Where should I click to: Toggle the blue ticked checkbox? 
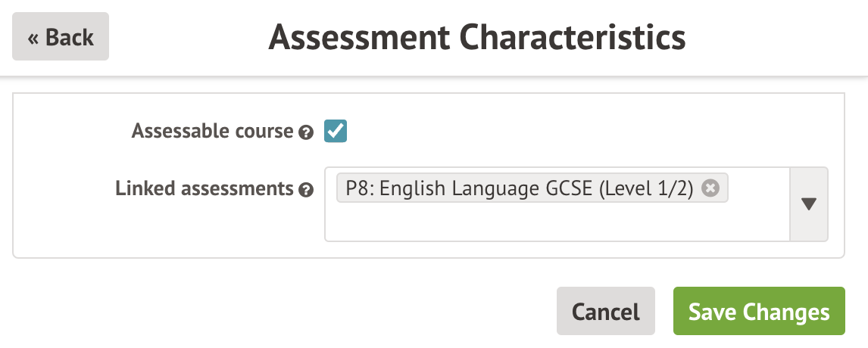(x=336, y=131)
